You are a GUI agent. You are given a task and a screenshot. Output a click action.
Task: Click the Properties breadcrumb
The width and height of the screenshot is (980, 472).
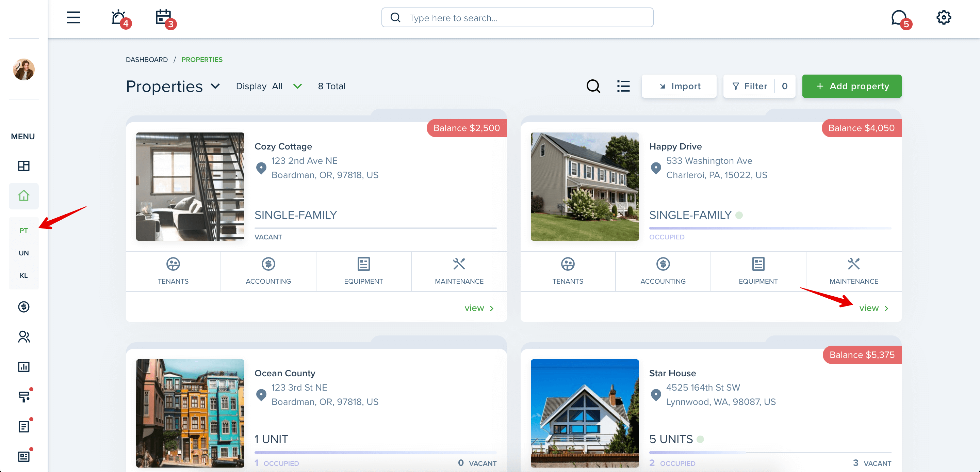coord(202,60)
